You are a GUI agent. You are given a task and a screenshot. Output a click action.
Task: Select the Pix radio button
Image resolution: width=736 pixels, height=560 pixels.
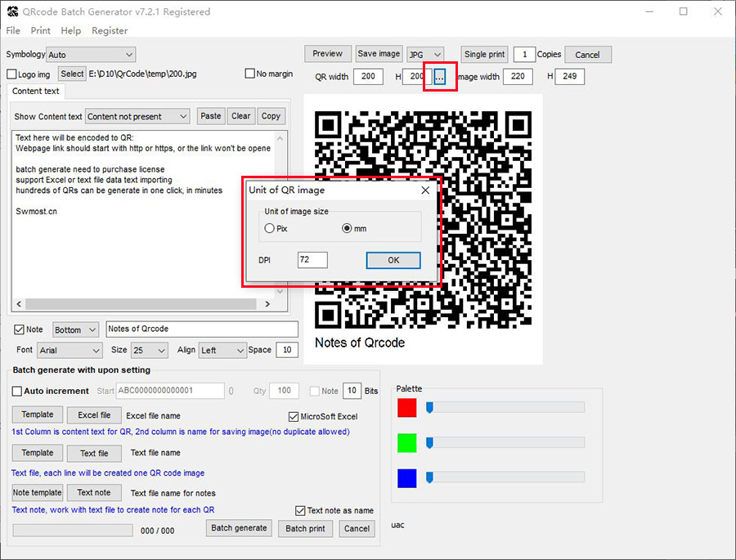point(269,228)
